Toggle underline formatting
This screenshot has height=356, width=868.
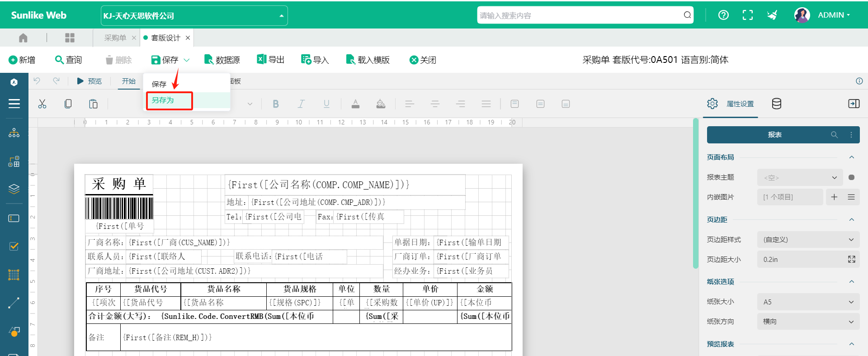pos(326,104)
